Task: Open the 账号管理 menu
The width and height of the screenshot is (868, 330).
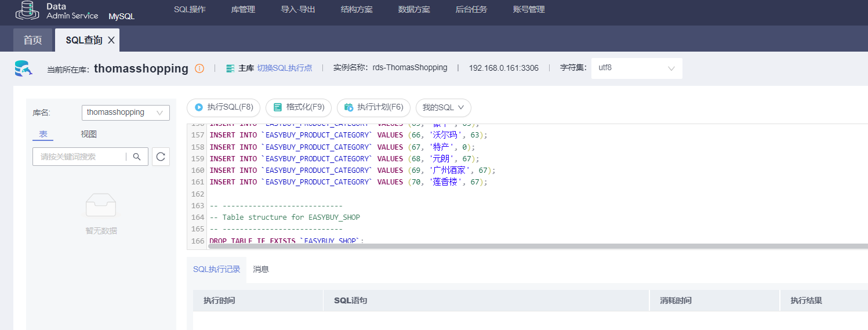Action: click(x=529, y=10)
